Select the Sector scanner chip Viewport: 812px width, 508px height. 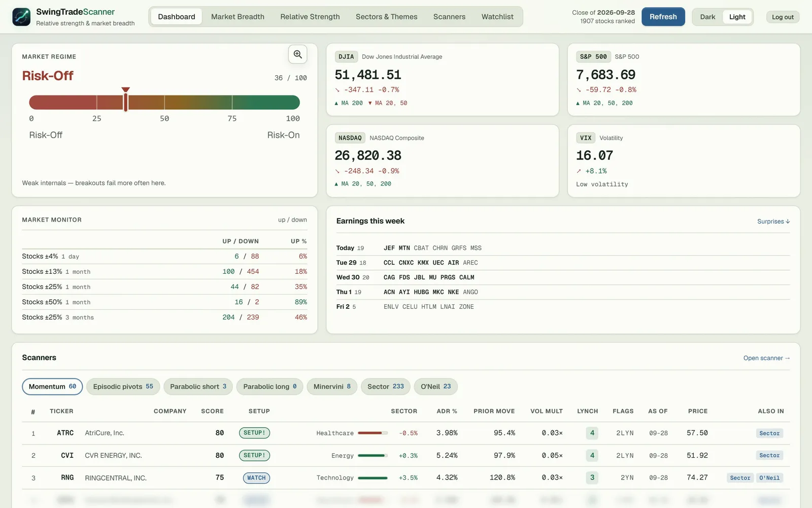point(386,387)
